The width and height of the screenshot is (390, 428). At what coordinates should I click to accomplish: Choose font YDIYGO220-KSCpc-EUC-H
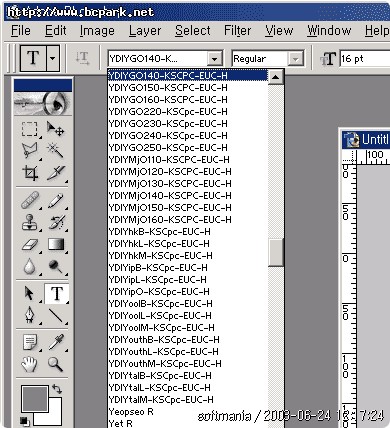click(x=187, y=112)
